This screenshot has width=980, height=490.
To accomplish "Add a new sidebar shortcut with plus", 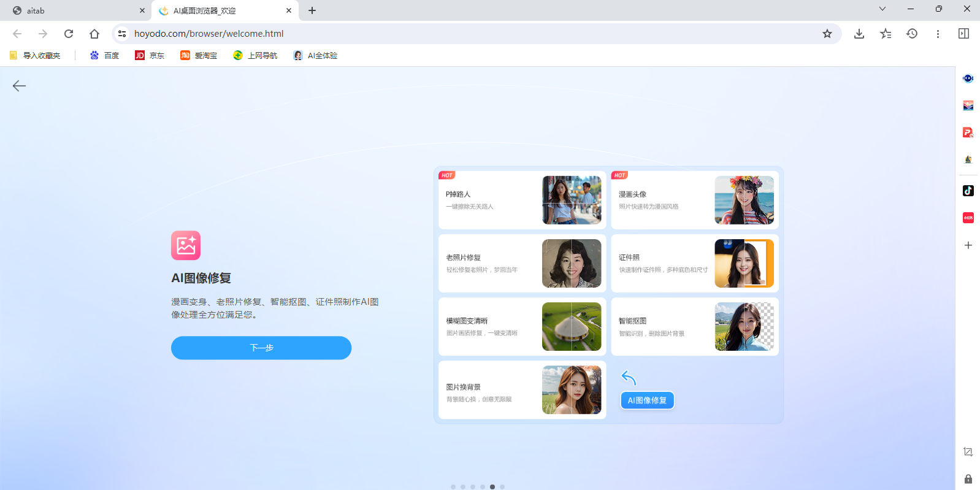I will (968, 245).
